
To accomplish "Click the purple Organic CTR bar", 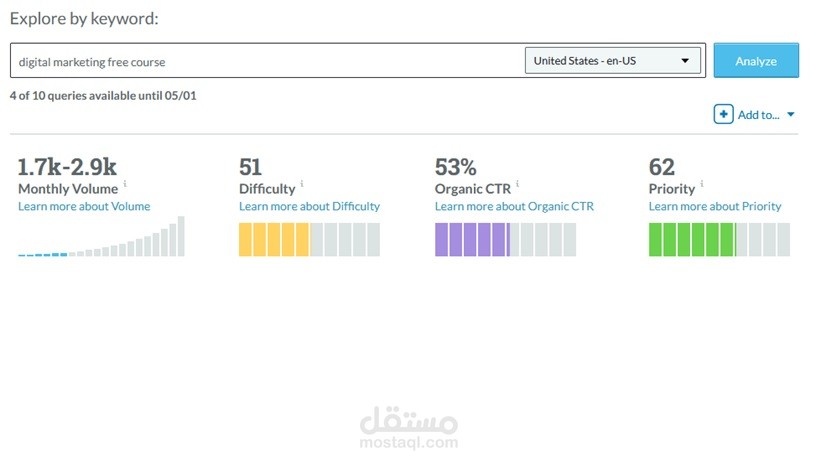I will click(505, 239).
